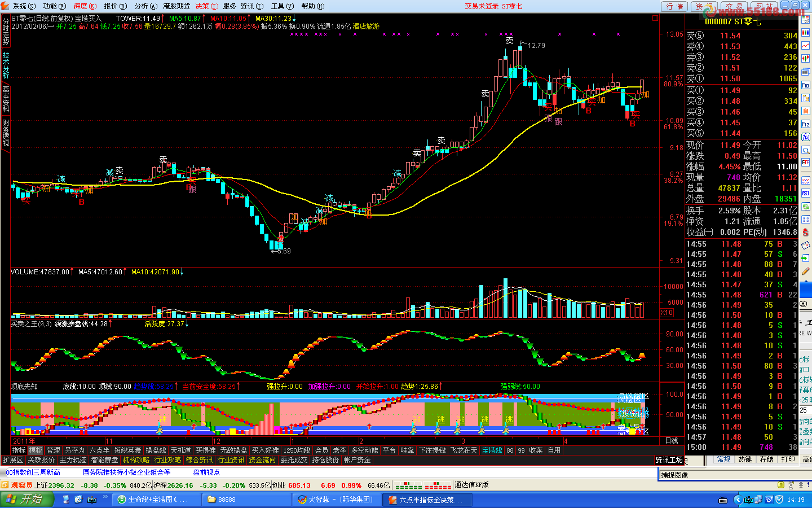Click the wavy indicator lines icon
Image resolution: width=812 pixels, height=508 pixels.
(x=806, y=181)
